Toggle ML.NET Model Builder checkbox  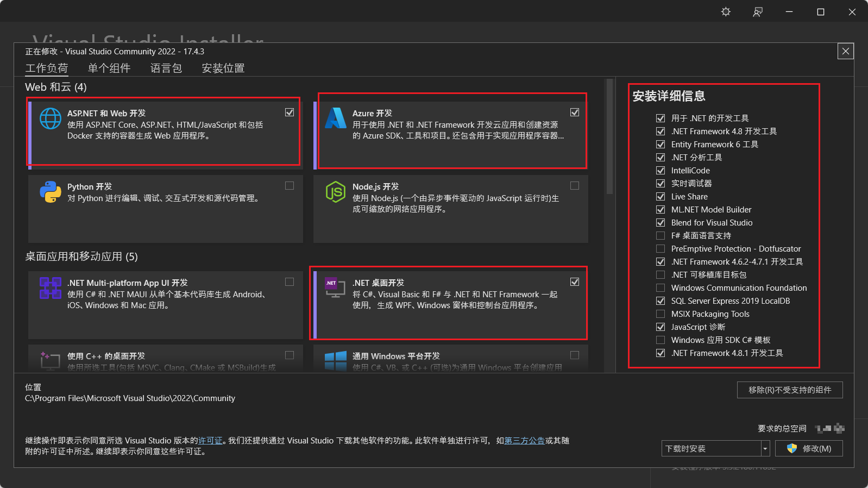point(661,209)
